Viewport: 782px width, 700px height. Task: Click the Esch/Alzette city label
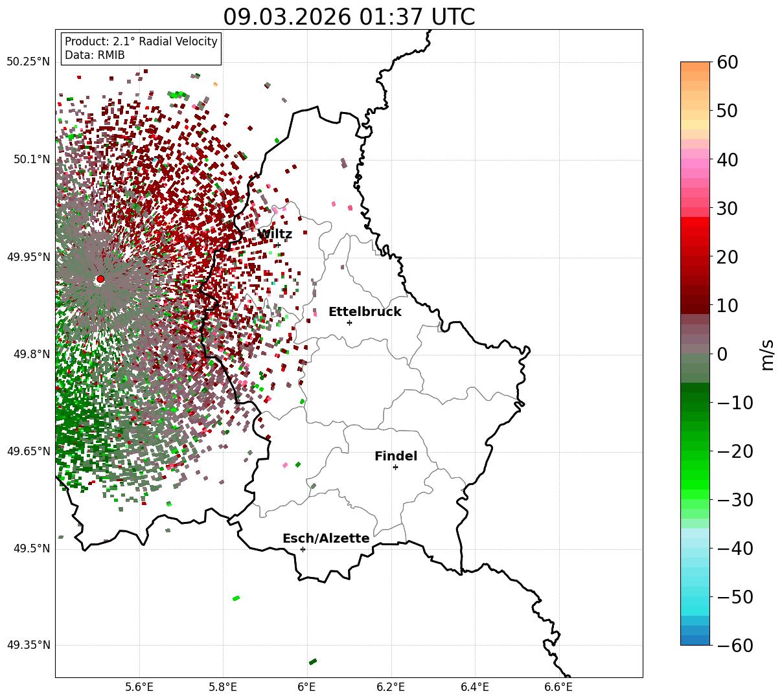pyautogui.click(x=326, y=538)
